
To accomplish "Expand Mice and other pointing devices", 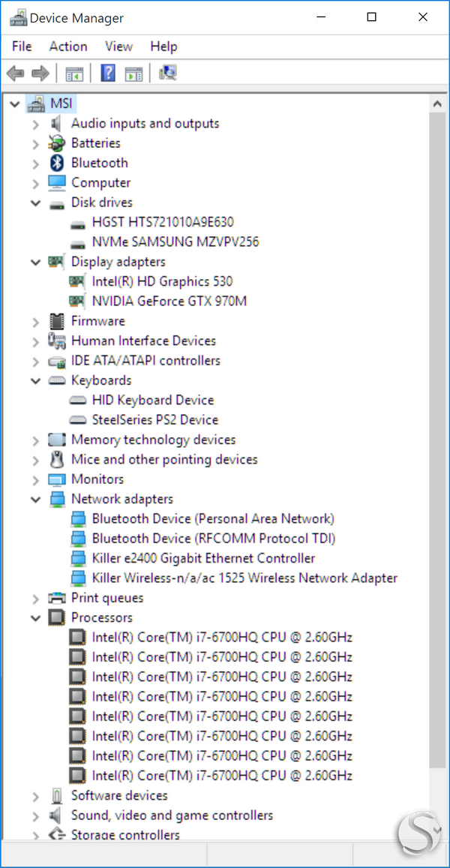I will point(36,460).
